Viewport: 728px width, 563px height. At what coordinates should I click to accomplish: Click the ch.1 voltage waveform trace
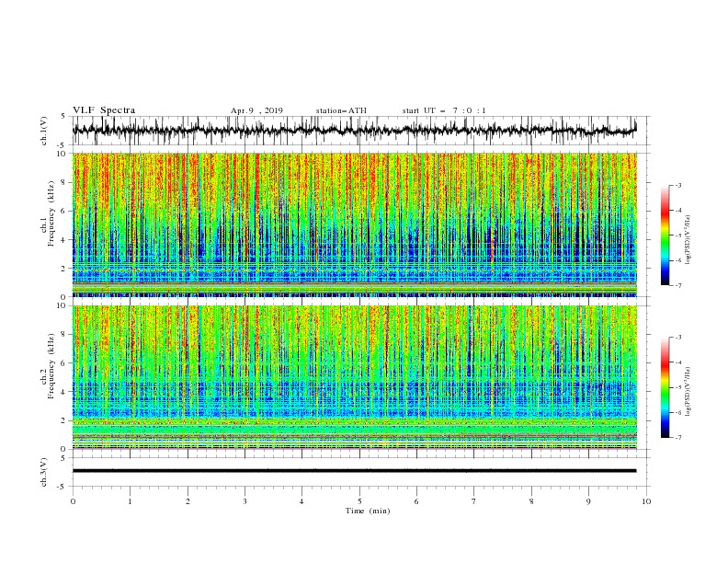pos(354,131)
